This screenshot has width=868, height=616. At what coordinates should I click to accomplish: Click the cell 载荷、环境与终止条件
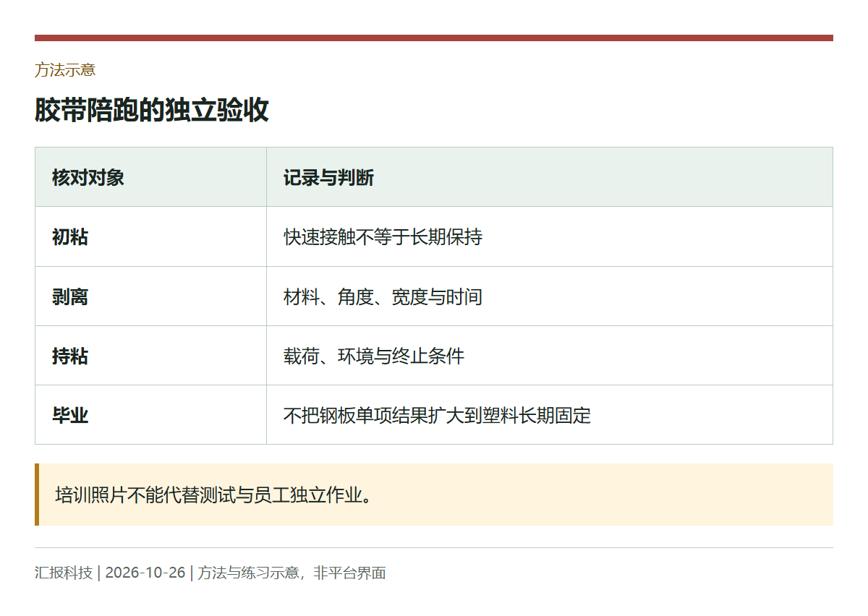coord(550,356)
